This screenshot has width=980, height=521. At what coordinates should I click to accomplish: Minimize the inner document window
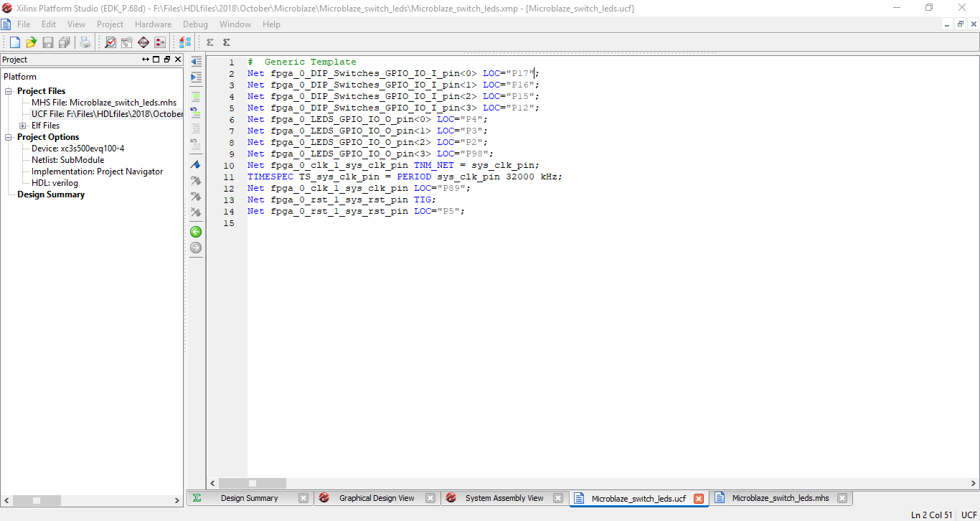click(x=948, y=24)
